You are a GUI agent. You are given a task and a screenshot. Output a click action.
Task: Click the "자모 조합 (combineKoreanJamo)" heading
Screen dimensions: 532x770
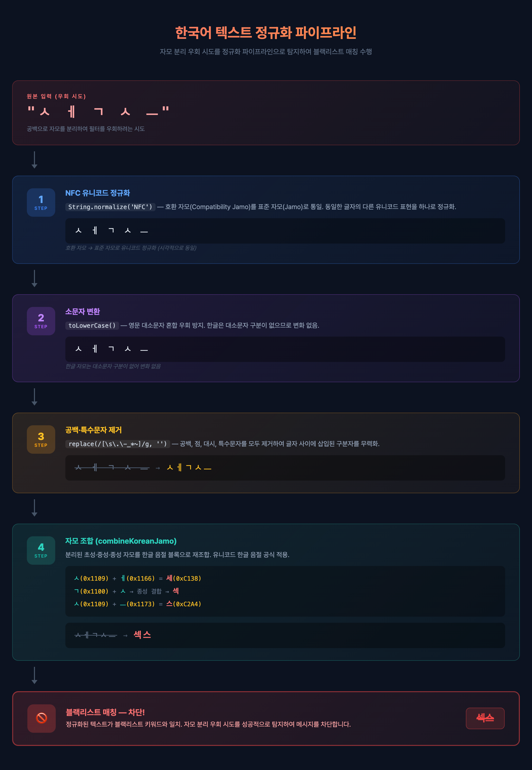point(121,541)
